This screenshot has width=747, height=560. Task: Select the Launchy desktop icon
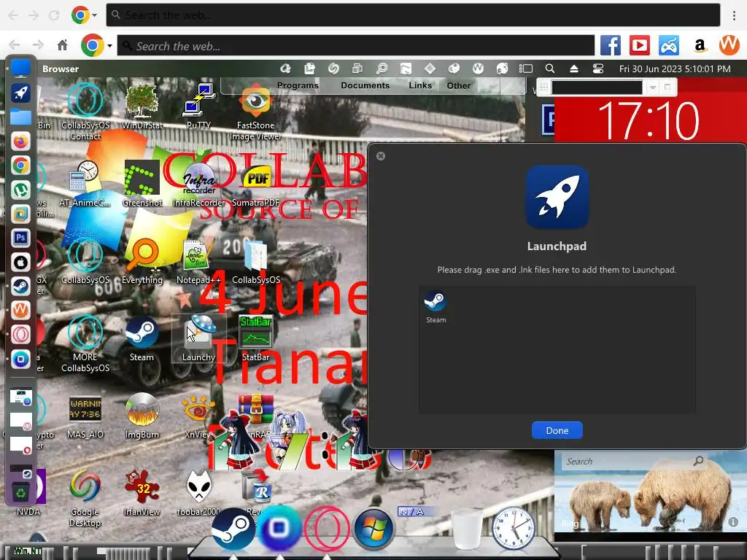click(x=198, y=338)
